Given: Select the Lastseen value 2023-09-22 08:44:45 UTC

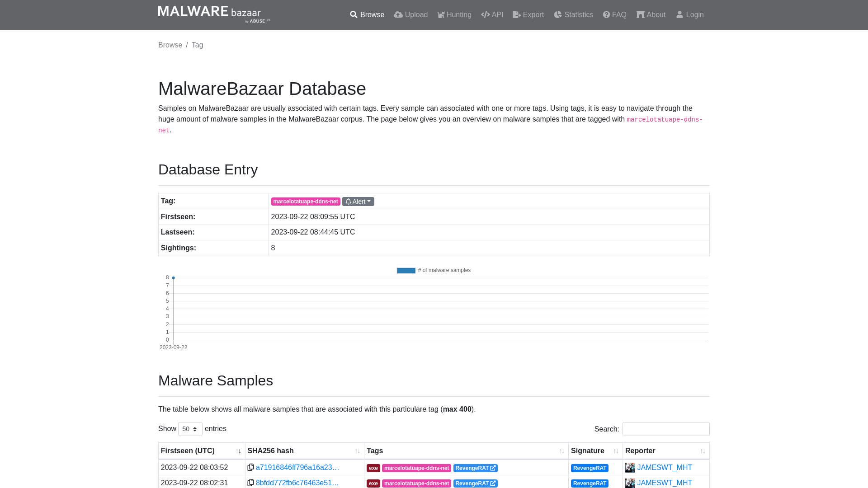Looking at the screenshot, I should (313, 232).
